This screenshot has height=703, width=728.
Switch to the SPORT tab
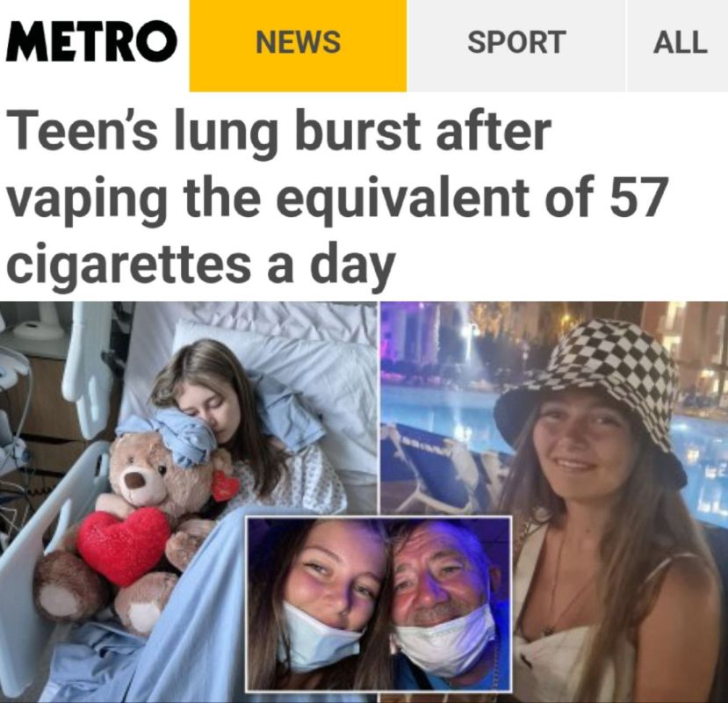click(x=516, y=45)
